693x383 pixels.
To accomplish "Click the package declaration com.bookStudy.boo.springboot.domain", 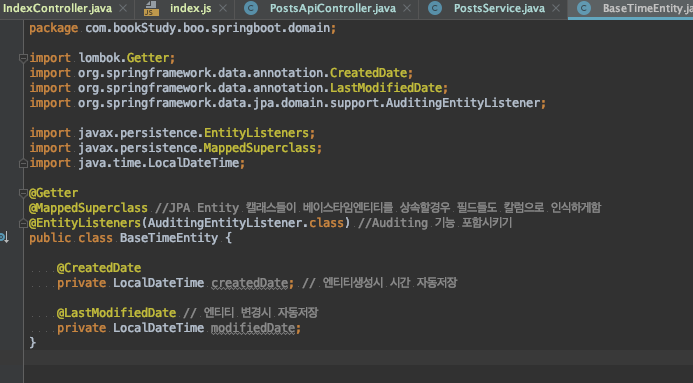I will (x=210, y=28).
